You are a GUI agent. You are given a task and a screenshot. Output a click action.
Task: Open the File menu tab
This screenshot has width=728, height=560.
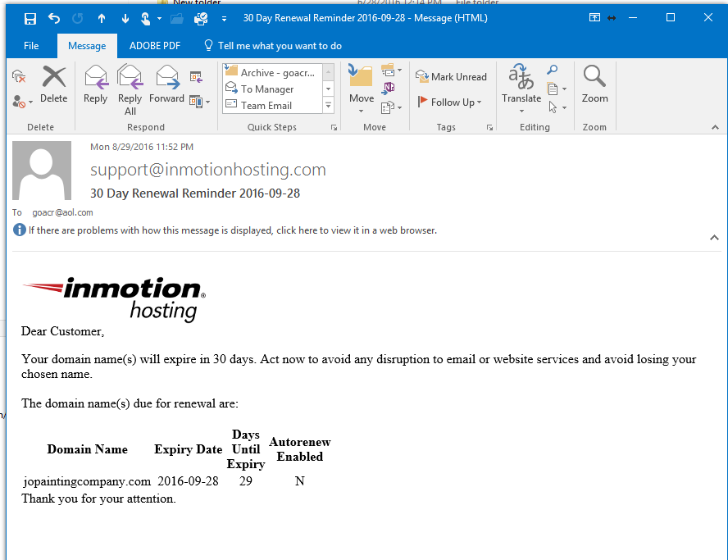(31, 46)
